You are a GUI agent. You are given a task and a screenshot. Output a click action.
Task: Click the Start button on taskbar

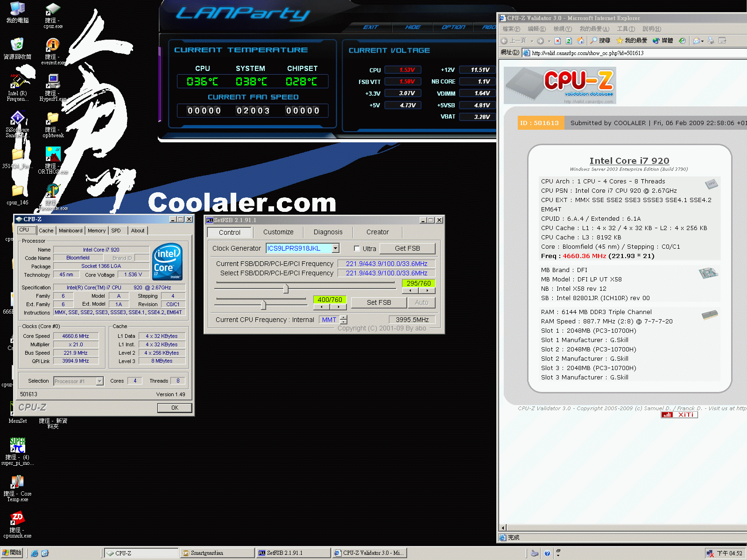coord(12,553)
